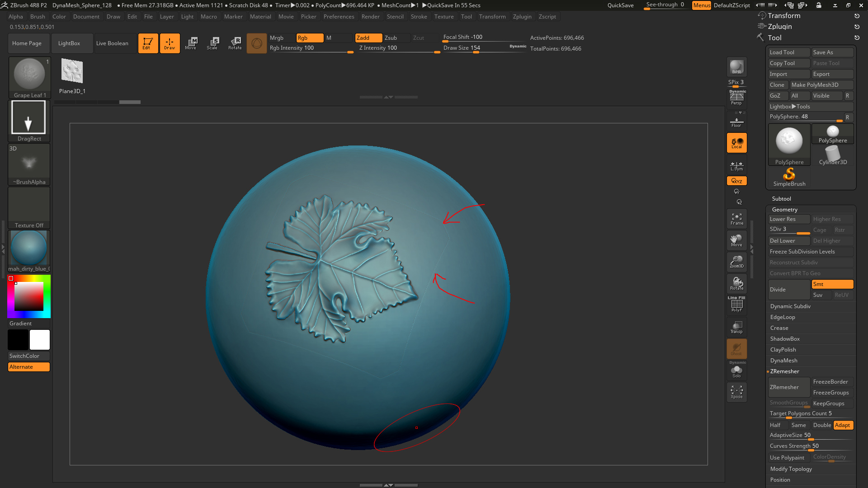Select the SimpleBrush tool icon

point(789,177)
